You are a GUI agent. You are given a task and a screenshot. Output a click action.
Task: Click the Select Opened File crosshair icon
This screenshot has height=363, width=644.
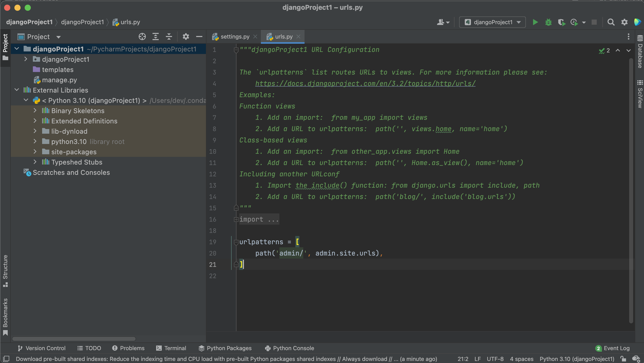pyautogui.click(x=142, y=37)
